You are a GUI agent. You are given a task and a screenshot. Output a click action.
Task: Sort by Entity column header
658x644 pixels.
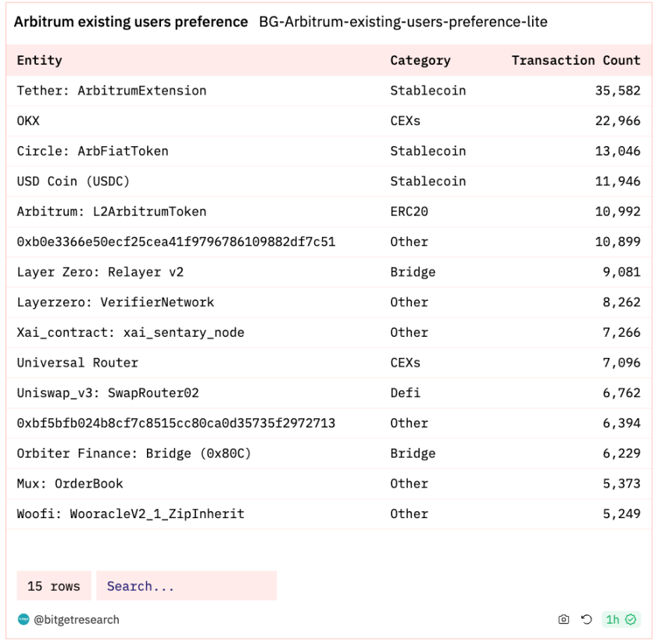[39, 60]
